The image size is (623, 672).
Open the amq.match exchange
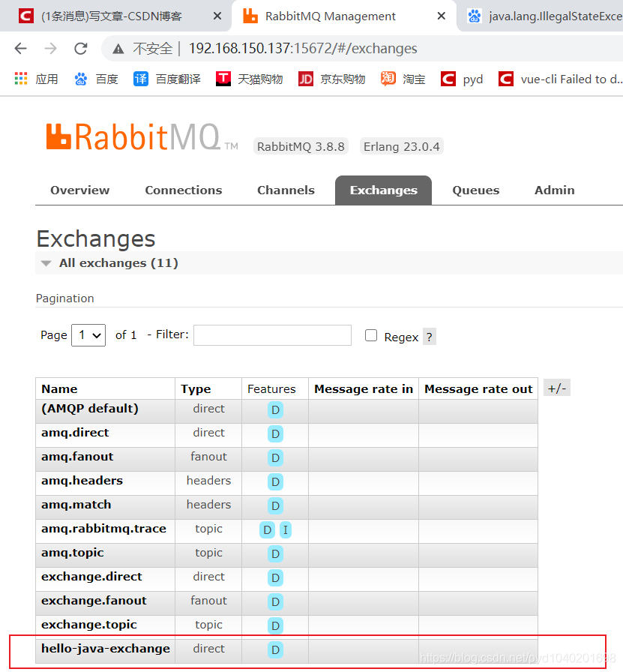[76, 505]
